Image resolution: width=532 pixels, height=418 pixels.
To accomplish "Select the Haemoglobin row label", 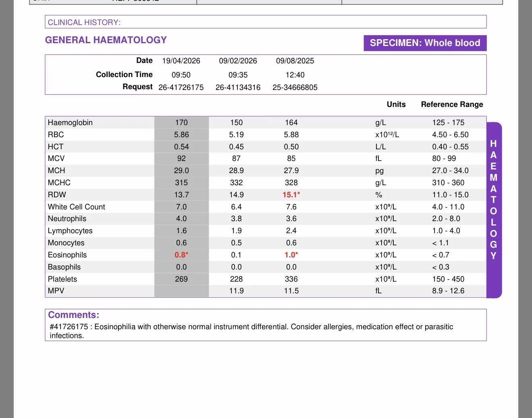I will 70,123.
